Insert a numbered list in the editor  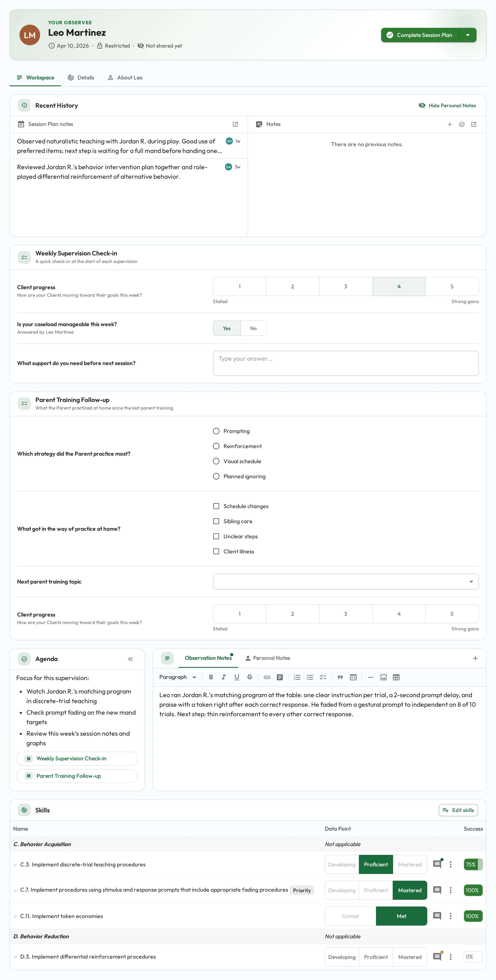click(297, 677)
